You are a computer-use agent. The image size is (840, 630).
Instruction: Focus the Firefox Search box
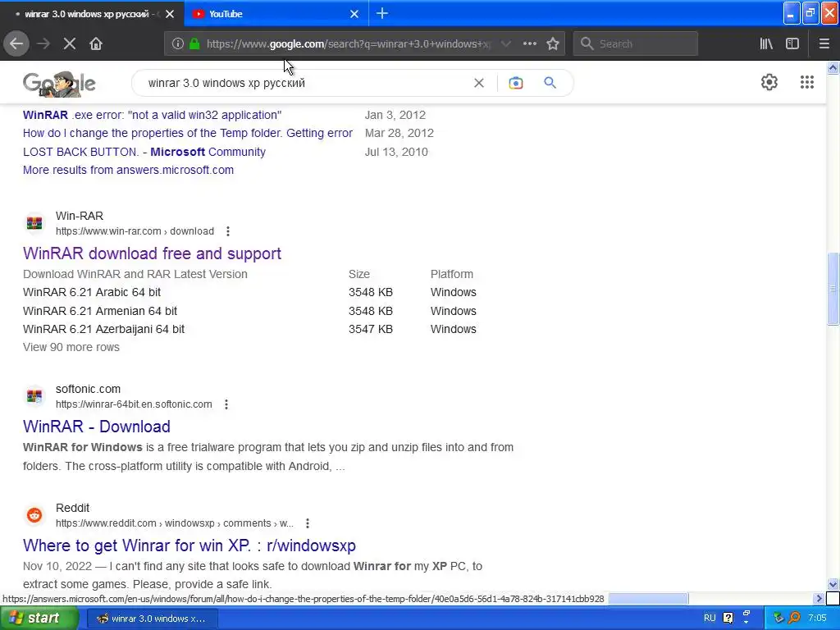pyautogui.click(x=636, y=43)
